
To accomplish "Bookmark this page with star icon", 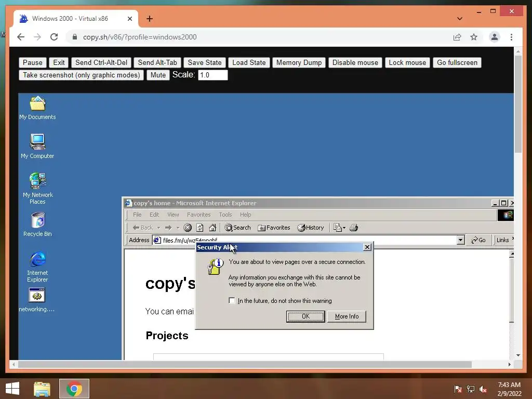I will [474, 37].
